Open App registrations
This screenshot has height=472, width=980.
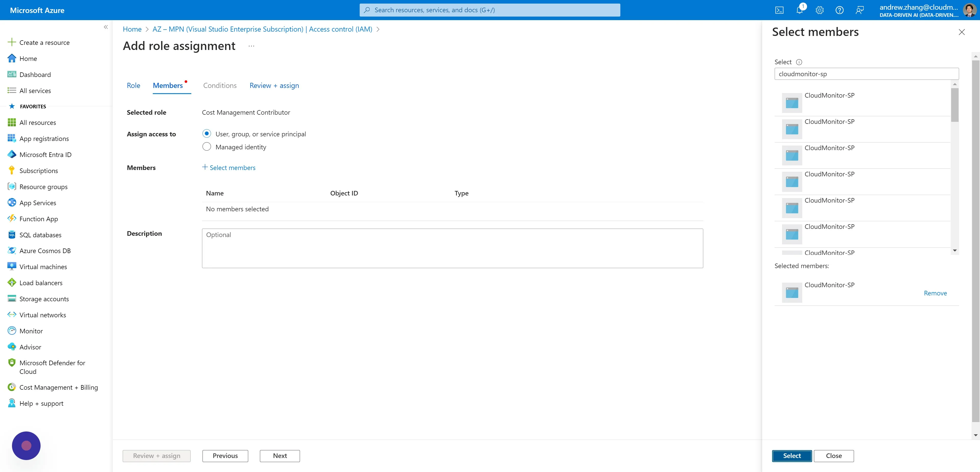(44, 139)
